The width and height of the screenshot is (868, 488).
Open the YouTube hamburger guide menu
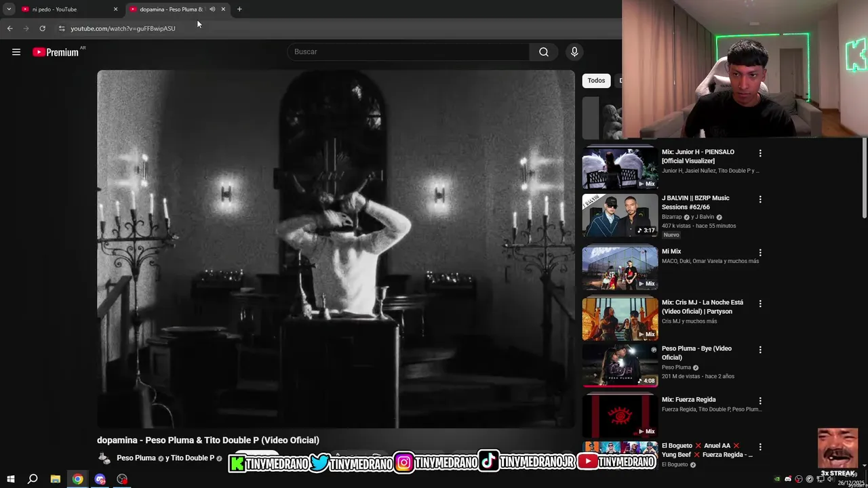(x=16, y=52)
